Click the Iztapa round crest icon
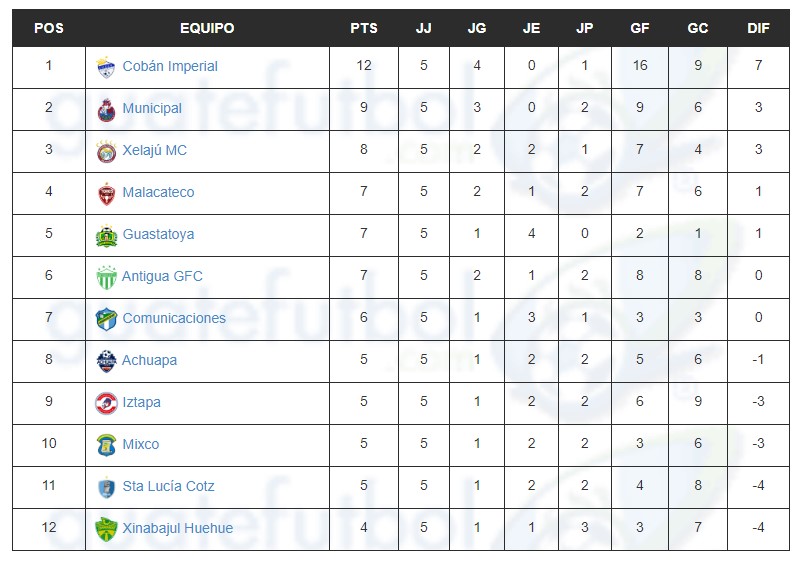 point(106,404)
